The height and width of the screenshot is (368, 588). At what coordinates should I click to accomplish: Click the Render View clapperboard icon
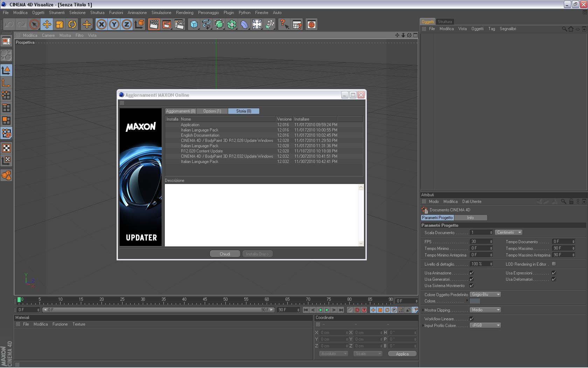pos(154,25)
